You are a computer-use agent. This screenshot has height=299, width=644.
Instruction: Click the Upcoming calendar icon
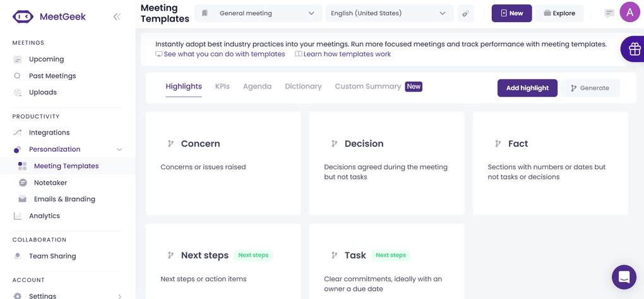(x=18, y=59)
